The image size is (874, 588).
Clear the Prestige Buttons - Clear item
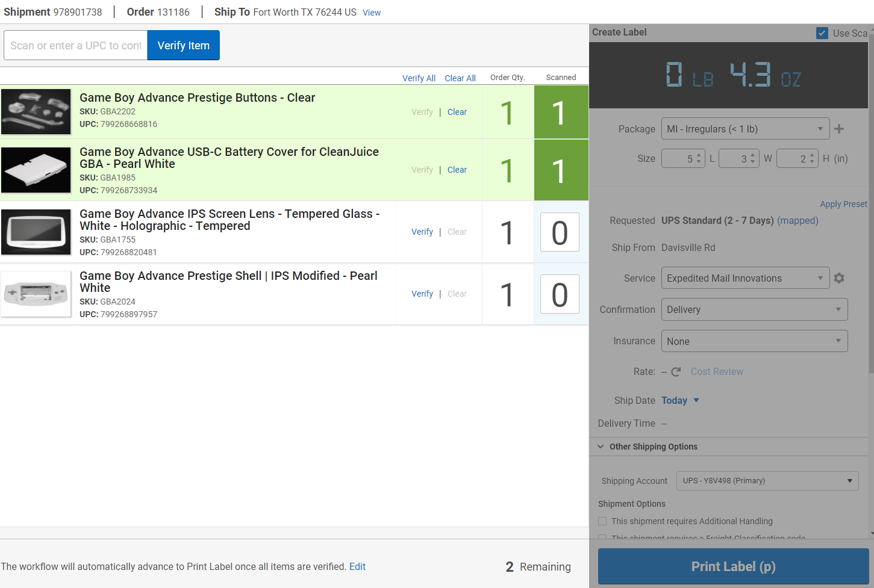457,112
